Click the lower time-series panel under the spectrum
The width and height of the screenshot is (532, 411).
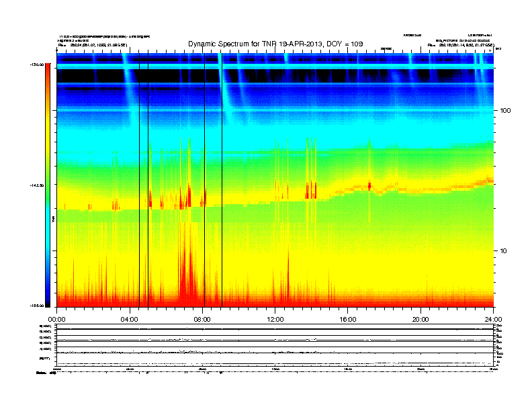pyautogui.click(x=275, y=345)
